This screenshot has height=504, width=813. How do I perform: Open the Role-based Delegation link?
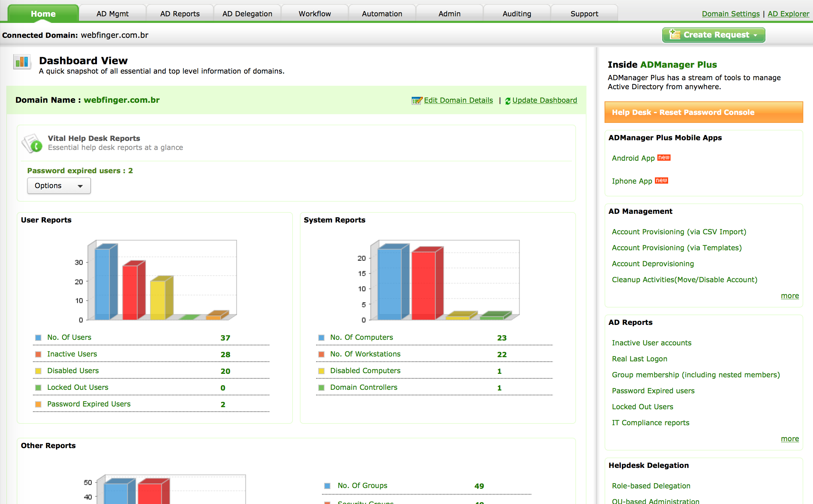[x=651, y=486]
